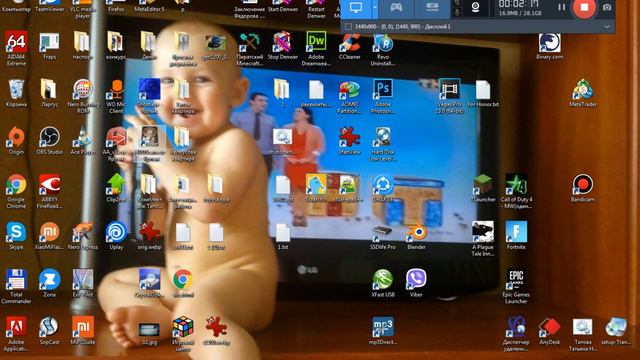Expand the Bandicam bar chevron

[607, 27]
